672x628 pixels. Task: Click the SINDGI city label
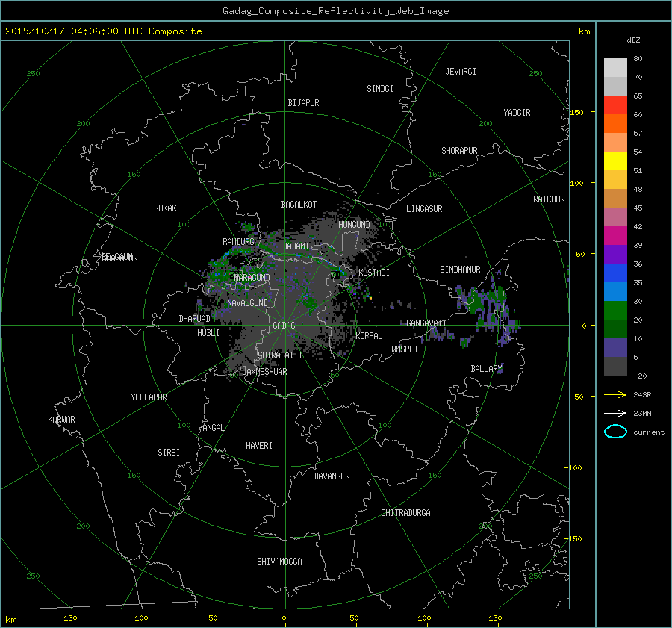380,89
